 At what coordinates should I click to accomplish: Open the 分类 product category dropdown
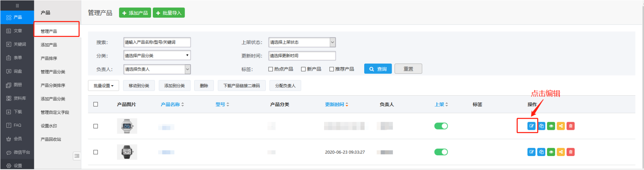tap(157, 56)
